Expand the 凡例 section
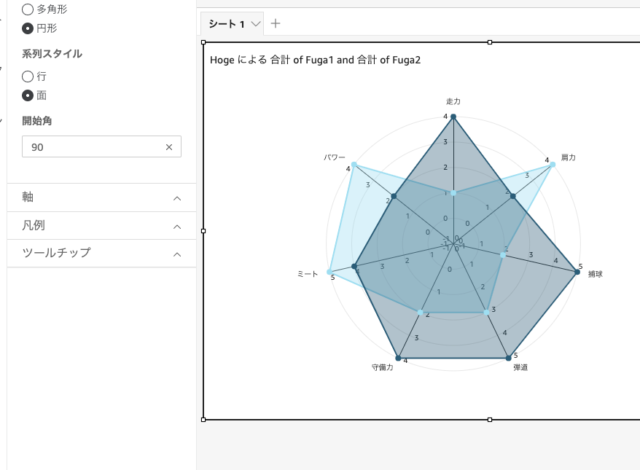The width and height of the screenshot is (640, 470). (102, 226)
